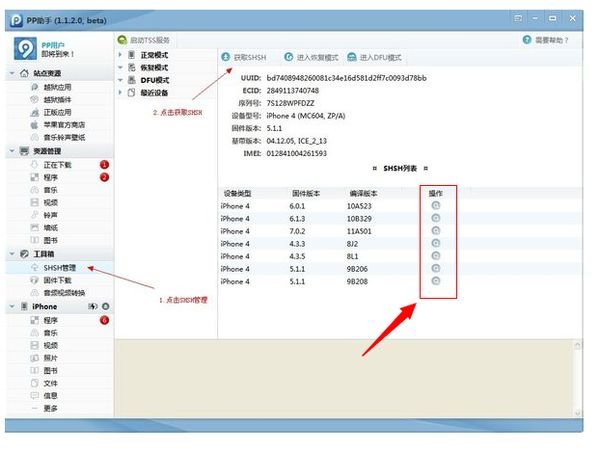
Task: Open 固件下载 firmware download in toolbox
Action: (x=57, y=281)
